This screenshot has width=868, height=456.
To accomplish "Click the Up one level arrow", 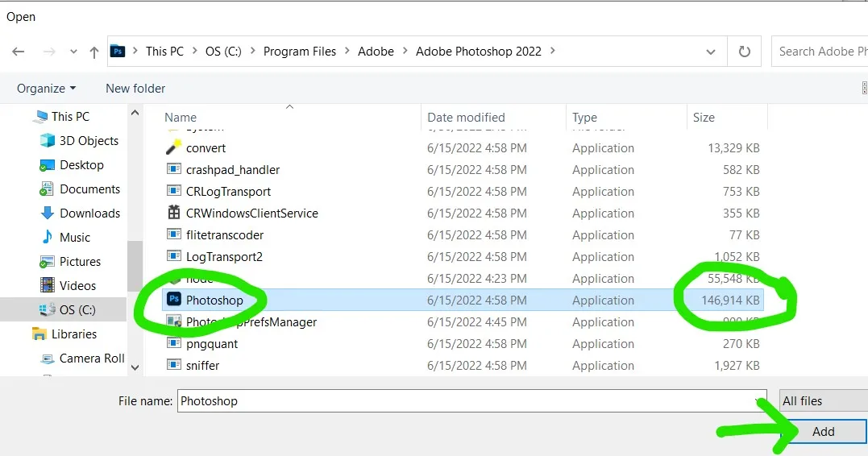I will click(94, 52).
